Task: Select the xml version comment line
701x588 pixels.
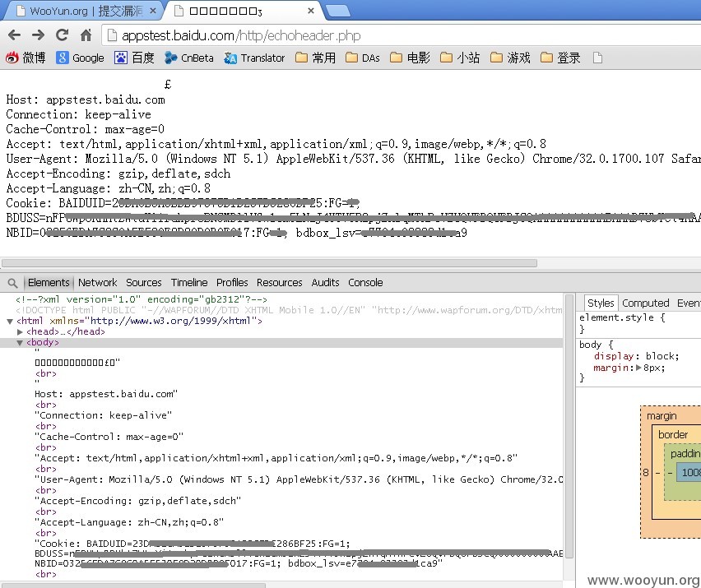Action: coord(142,299)
